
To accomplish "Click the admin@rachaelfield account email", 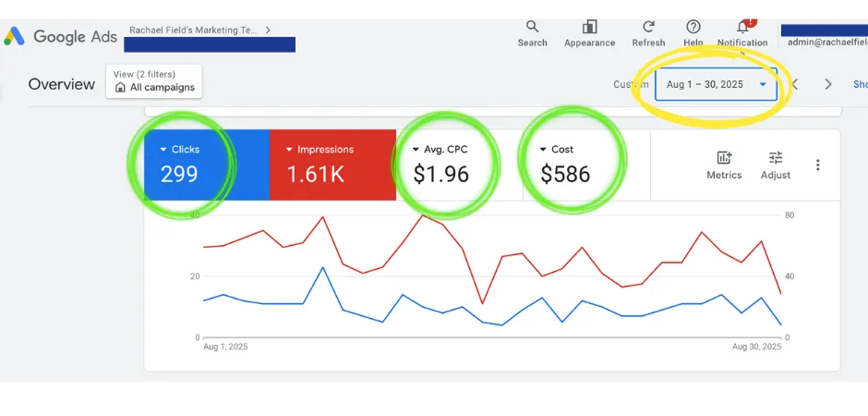I will point(827,42).
